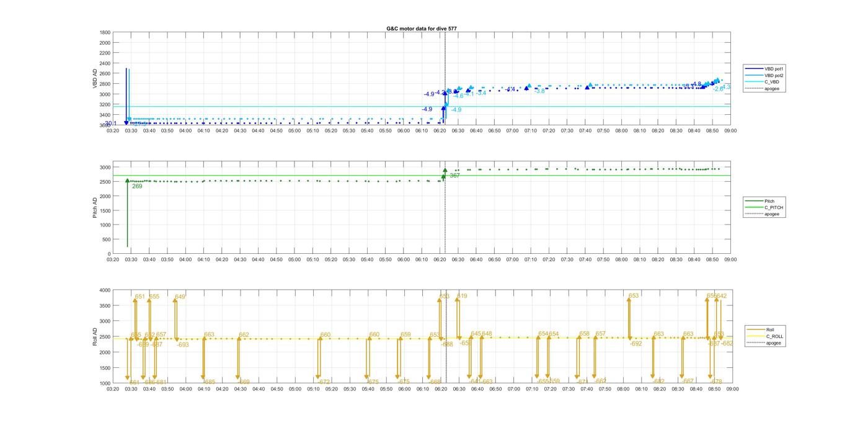Click '4000' tick on Roll axis
This screenshot has width=868, height=430.
(104, 290)
